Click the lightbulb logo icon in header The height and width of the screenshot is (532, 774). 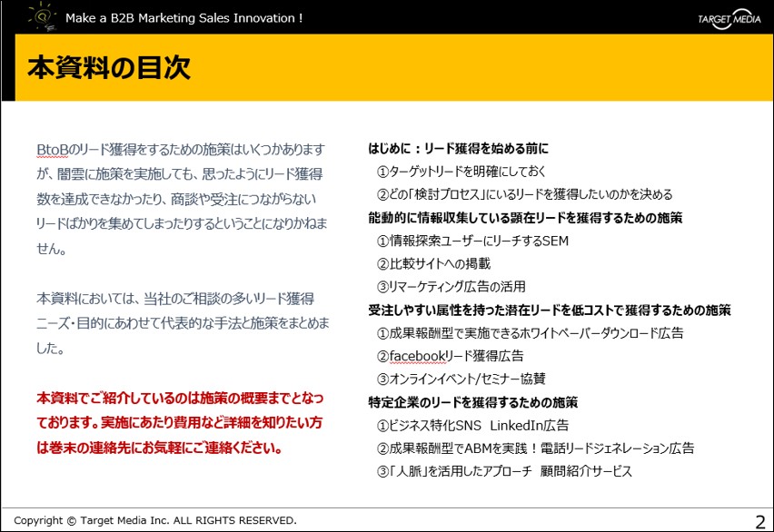43,15
